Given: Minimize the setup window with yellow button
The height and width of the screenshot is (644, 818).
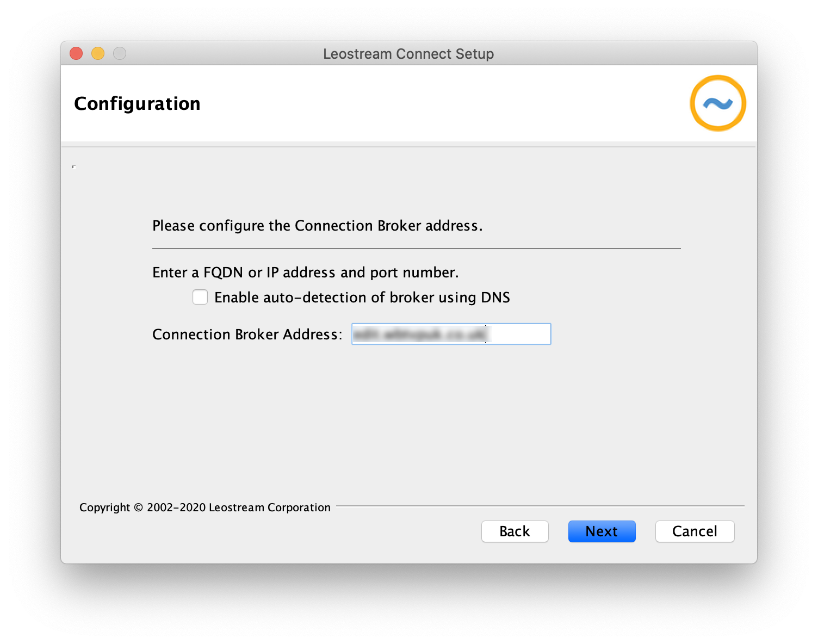Looking at the screenshot, I should (98, 53).
